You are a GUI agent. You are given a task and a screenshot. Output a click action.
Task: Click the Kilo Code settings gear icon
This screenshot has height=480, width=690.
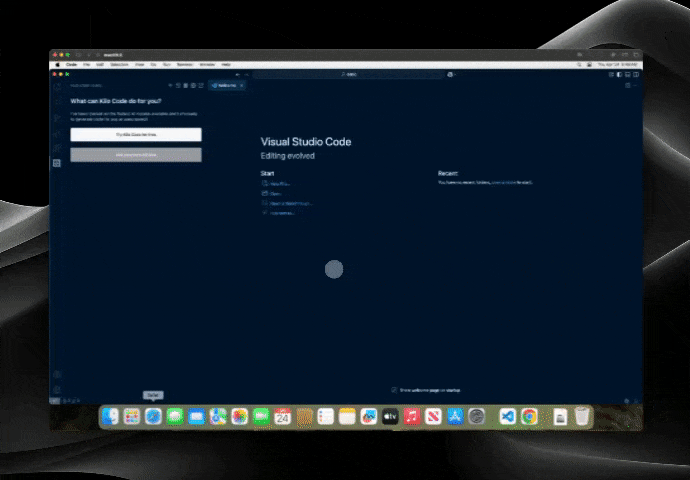194,86
